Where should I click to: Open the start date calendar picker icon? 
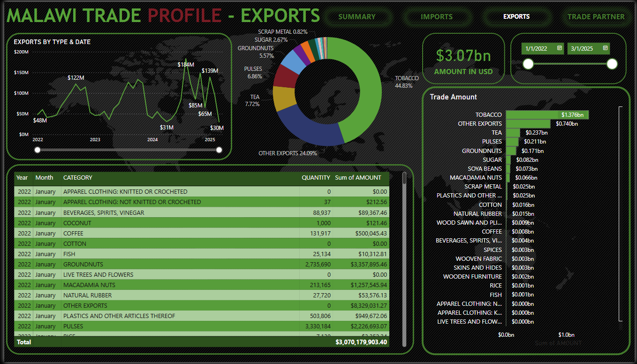[560, 48]
